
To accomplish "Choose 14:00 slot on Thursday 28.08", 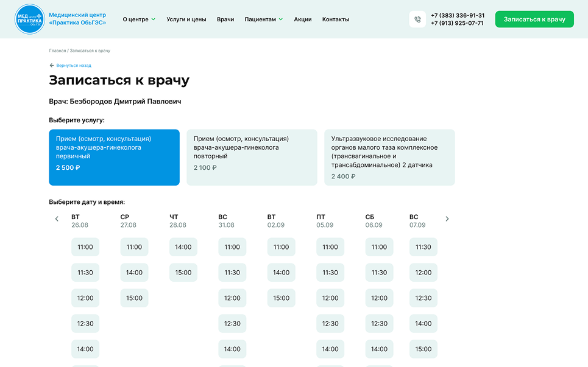I will pyautogui.click(x=183, y=247).
